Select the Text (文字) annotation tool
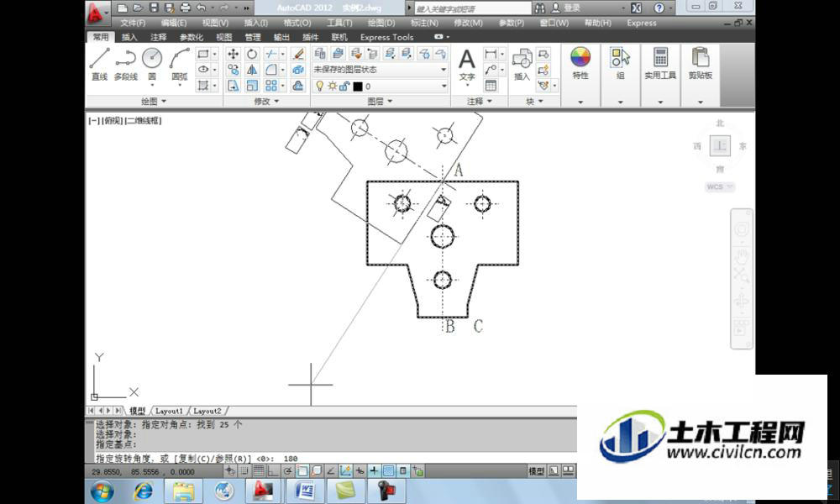 (466, 66)
